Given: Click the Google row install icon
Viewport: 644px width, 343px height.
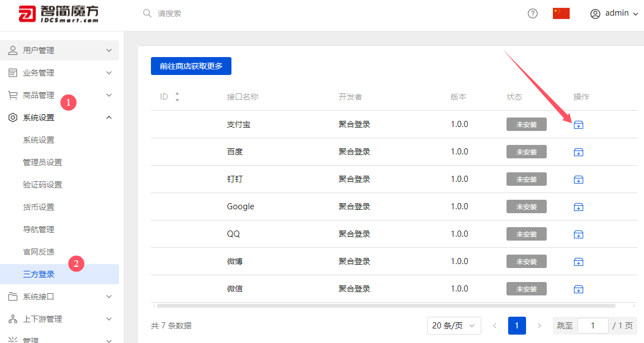Looking at the screenshot, I should point(579,206).
